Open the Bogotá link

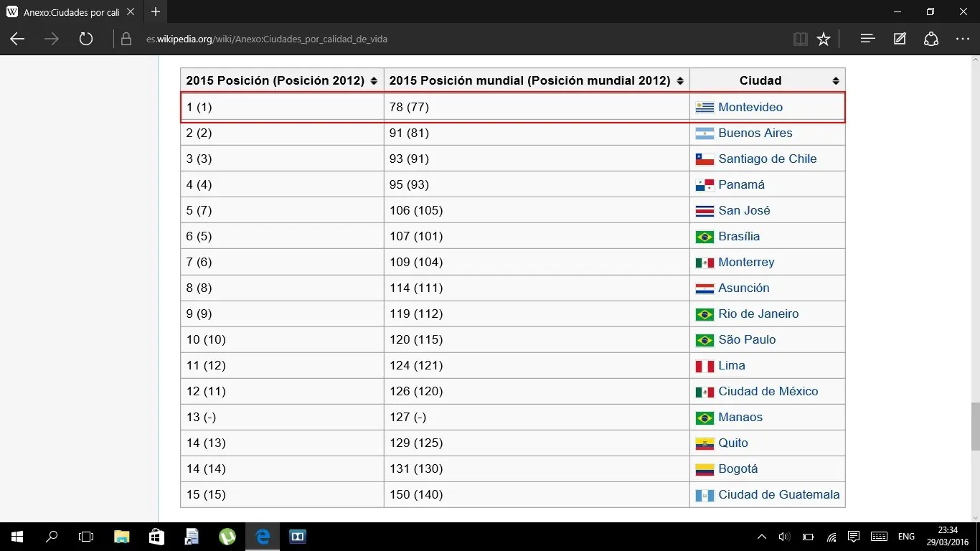tap(738, 468)
